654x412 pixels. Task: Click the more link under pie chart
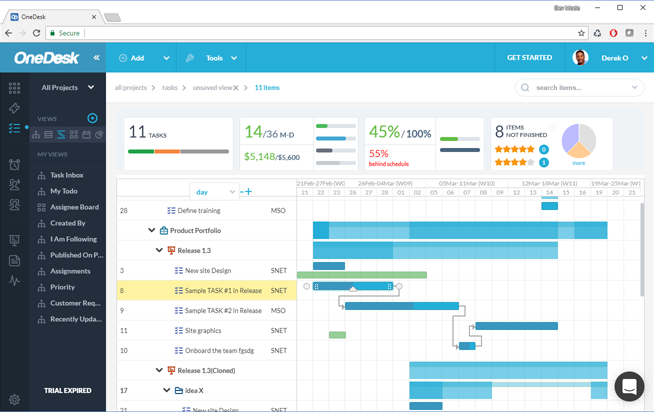(x=578, y=163)
